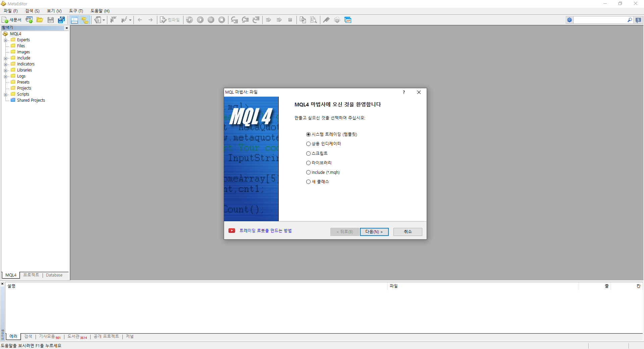Click the MQL5 cloud protector shield icon

coord(337,20)
